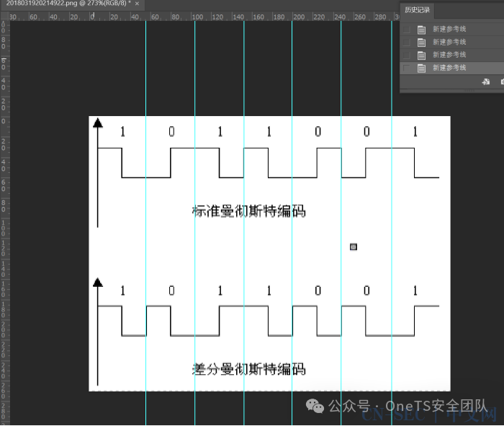Click the small gray square marker on canvas
Image resolution: width=504 pixels, height=426 pixels.
tap(354, 247)
